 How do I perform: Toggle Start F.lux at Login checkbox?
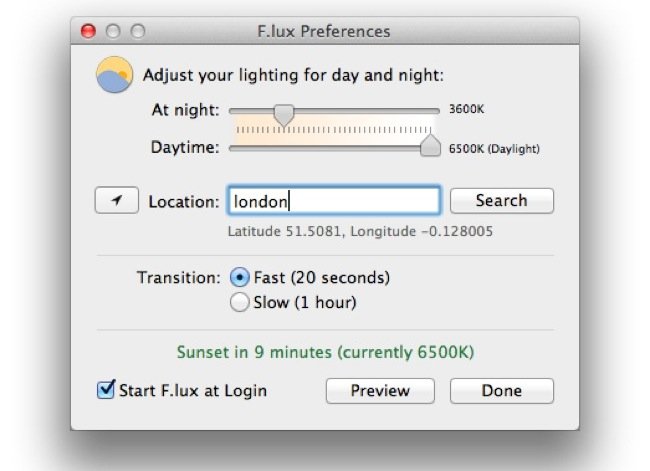[x=106, y=390]
